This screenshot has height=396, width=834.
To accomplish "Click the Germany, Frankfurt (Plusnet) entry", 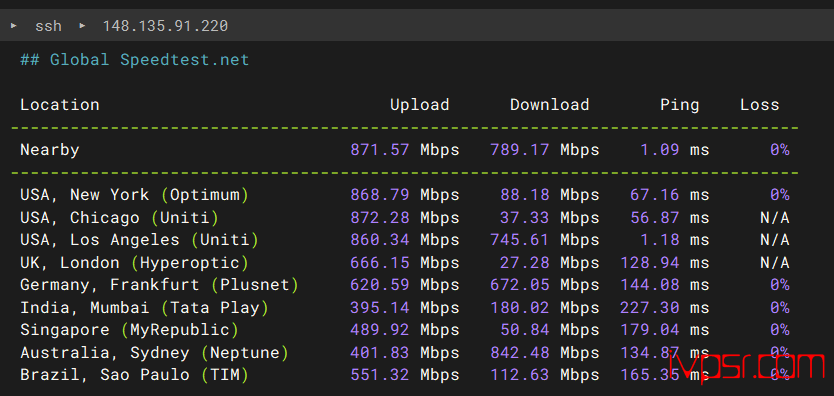I will [x=160, y=285].
